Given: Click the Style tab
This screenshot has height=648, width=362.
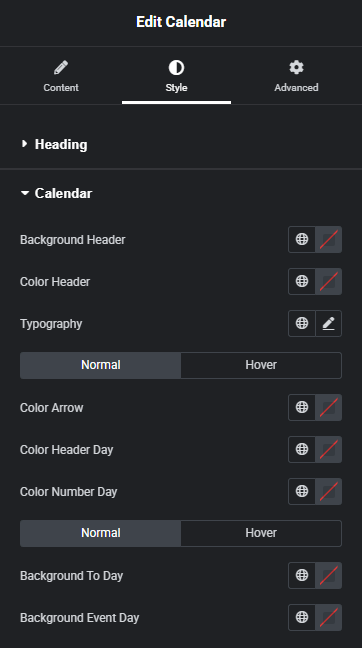Looking at the screenshot, I should click(x=176, y=76).
